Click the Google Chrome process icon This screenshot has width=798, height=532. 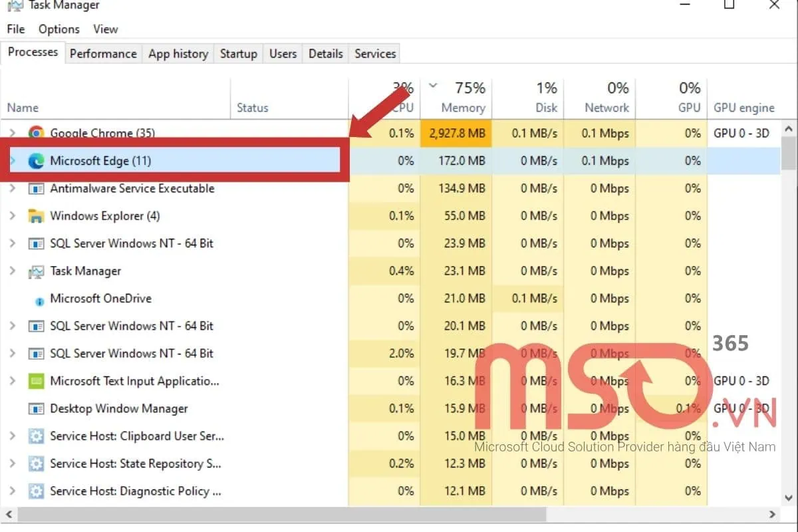(37, 133)
